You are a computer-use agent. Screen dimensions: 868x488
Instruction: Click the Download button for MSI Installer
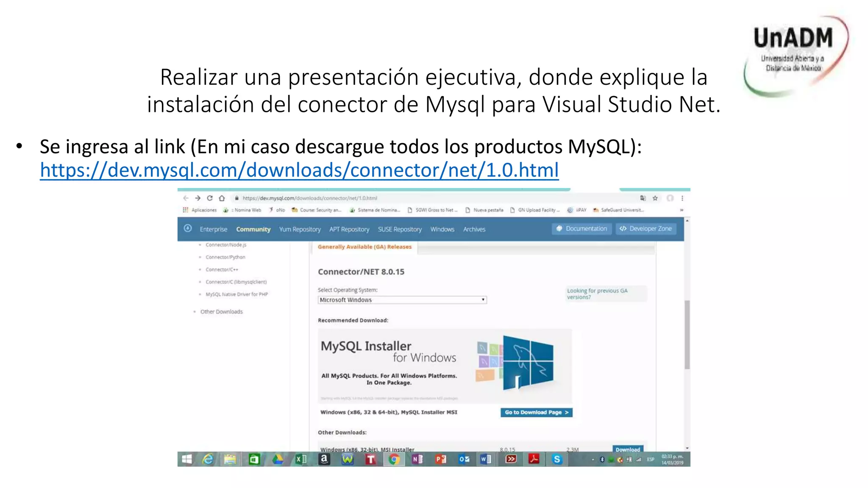point(628,449)
